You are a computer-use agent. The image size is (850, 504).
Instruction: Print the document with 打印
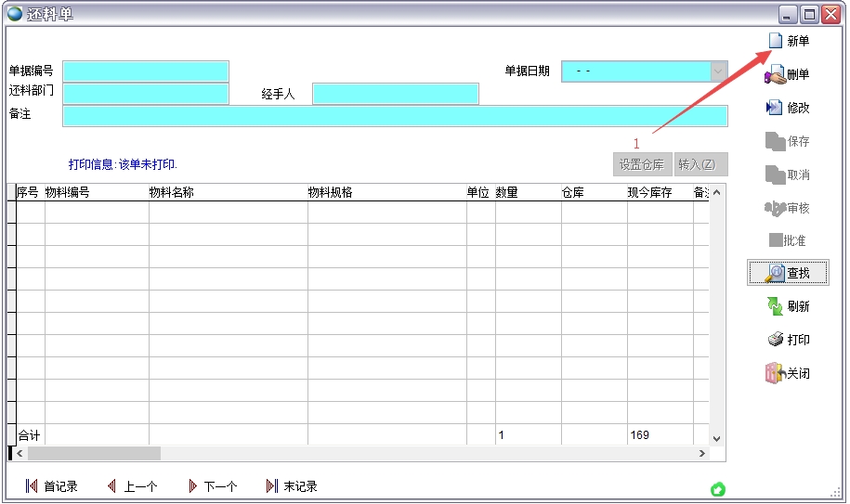tap(775, 340)
